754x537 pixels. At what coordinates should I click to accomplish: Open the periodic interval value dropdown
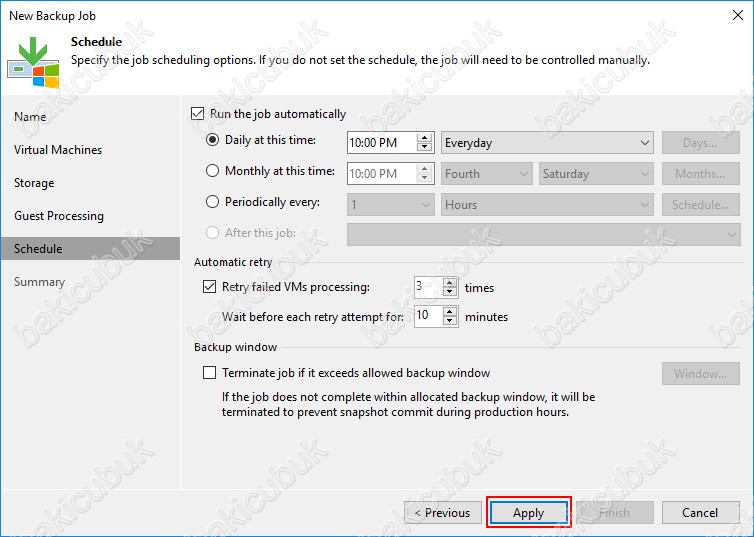pos(390,205)
